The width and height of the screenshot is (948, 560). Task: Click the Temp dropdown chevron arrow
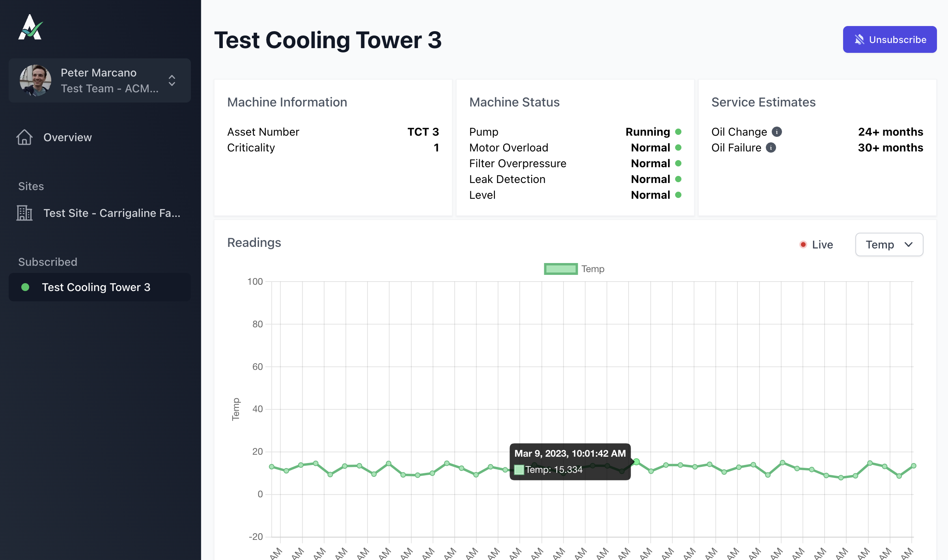coord(909,245)
